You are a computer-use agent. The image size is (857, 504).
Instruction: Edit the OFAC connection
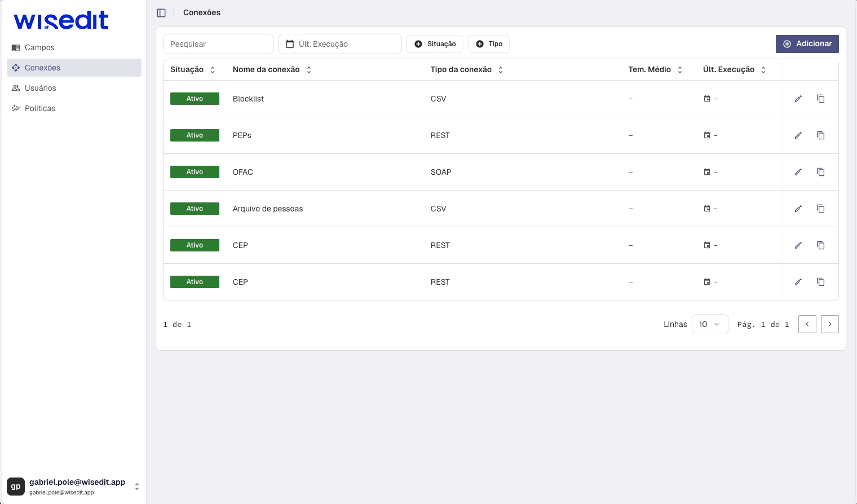(x=798, y=172)
